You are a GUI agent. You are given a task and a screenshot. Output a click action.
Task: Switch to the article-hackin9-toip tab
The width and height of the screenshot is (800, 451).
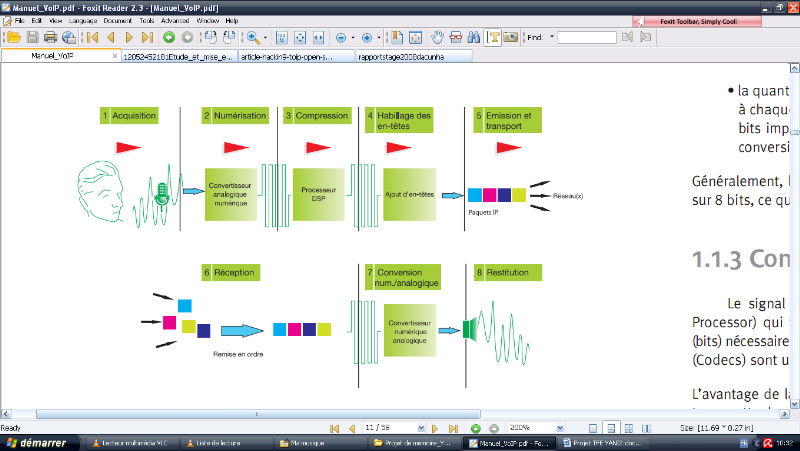pyautogui.click(x=296, y=57)
